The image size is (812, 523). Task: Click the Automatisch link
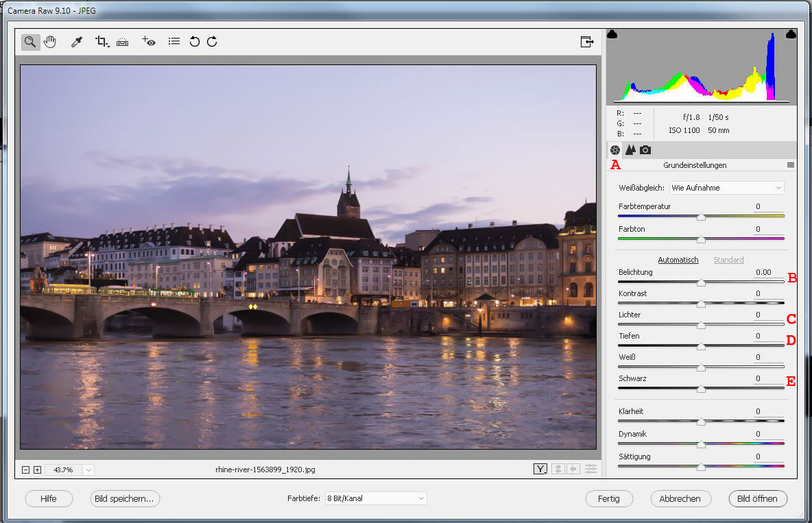[678, 260]
